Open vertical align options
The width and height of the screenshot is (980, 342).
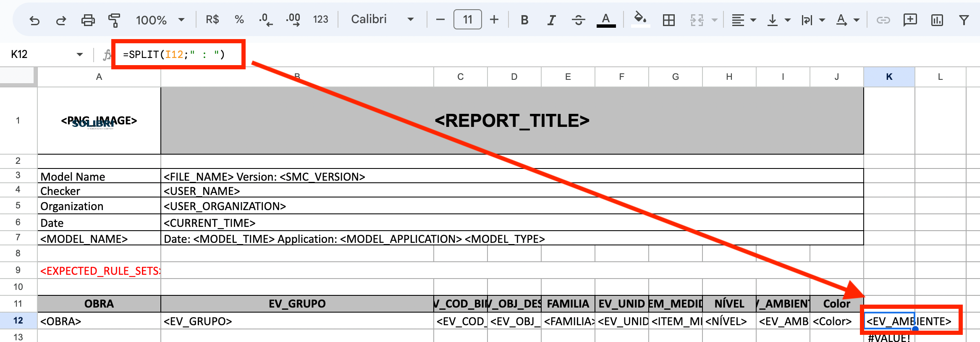tap(778, 20)
